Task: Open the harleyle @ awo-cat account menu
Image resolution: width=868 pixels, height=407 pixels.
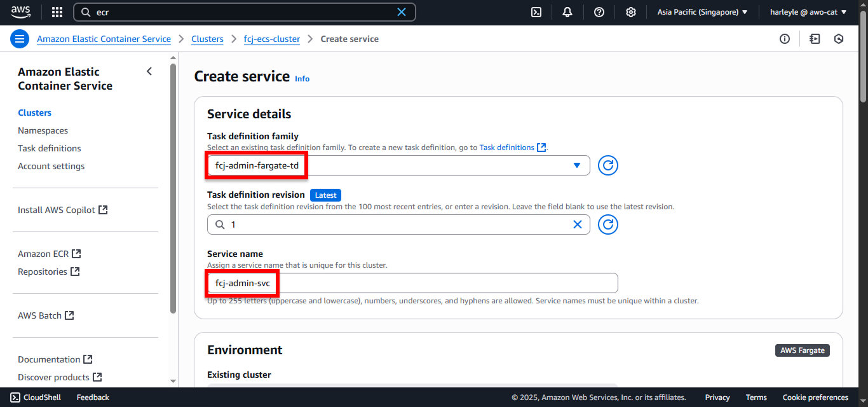Action: (x=808, y=12)
